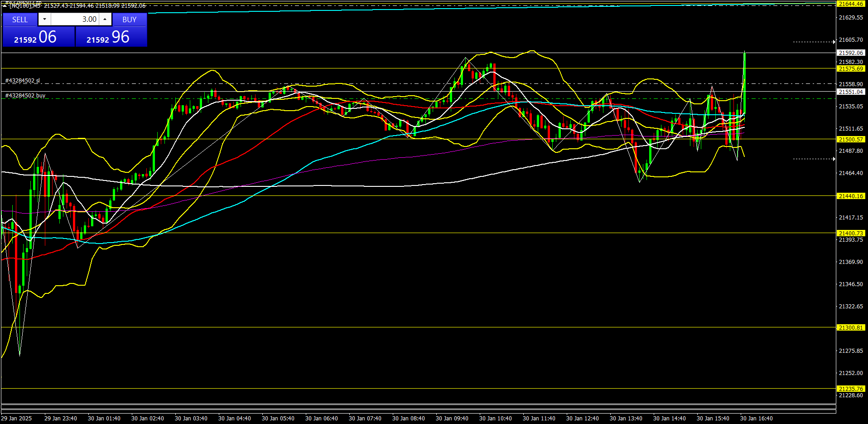
Task: Decrease lot volume with the down arrow
Action: [x=44, y=19]
